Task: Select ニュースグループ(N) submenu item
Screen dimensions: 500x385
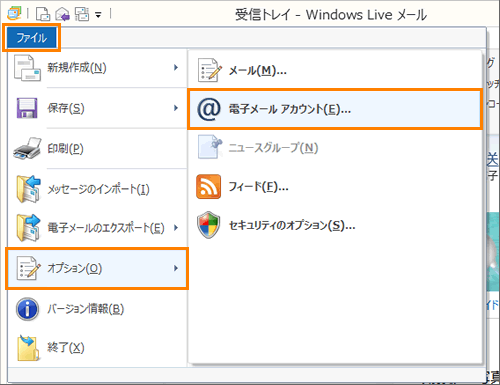Action: coord(335,147)
